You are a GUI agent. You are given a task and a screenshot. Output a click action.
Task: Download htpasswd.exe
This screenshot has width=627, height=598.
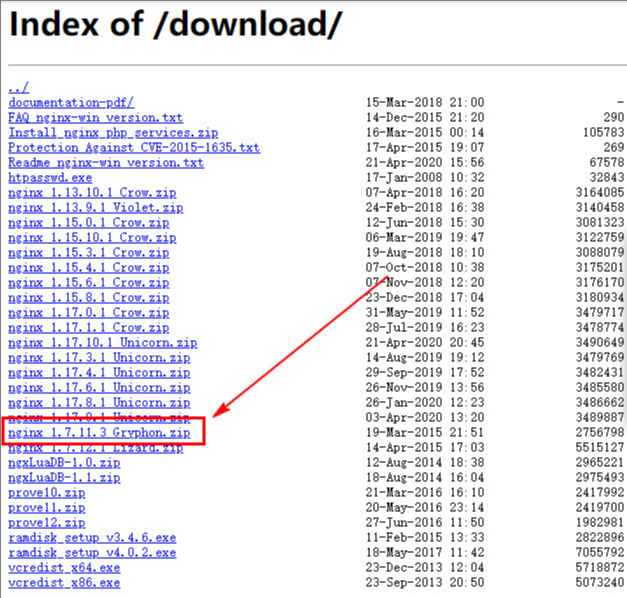50,178
